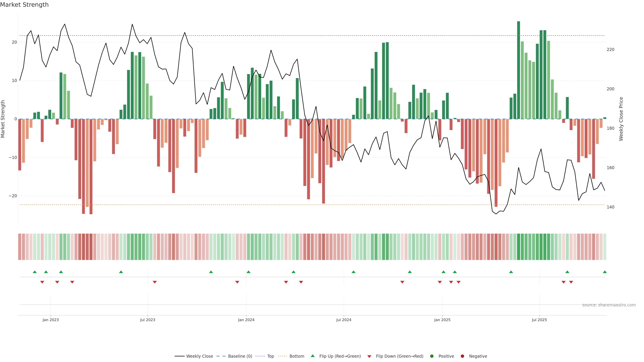Screen dimensions: 644x362
Task: Click the Market Strength vertical axis title
Action: pyautogui.click(x=3, y=119)
